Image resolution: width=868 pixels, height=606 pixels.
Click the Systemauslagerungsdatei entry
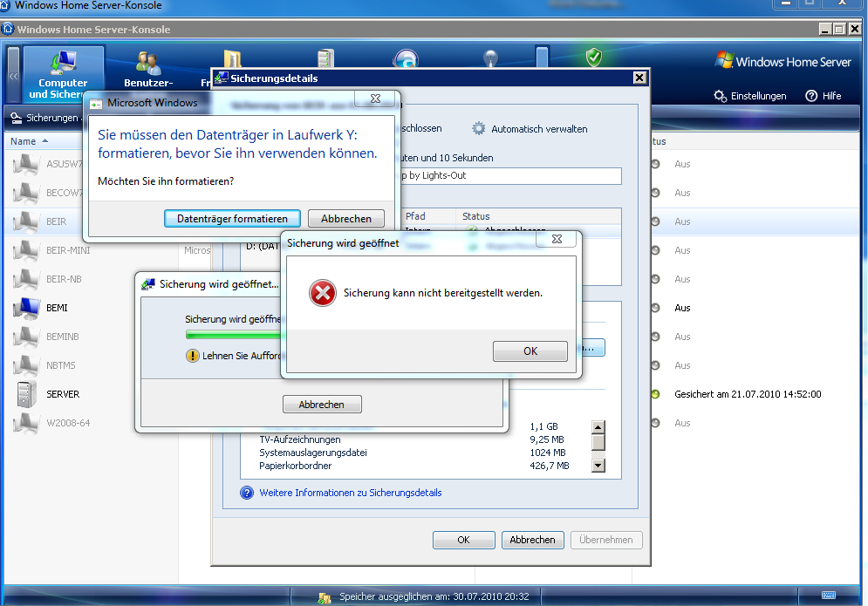313,453
